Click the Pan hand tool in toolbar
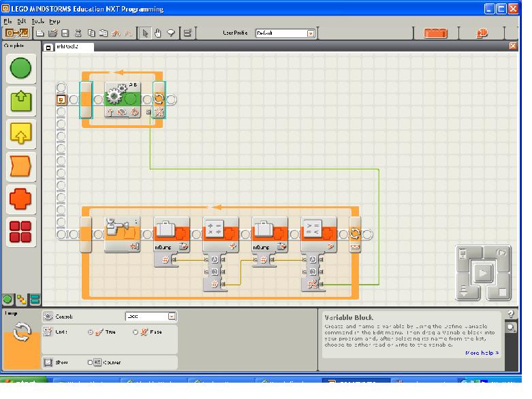The width and height of the screenshot is (532, 399). 157,33
